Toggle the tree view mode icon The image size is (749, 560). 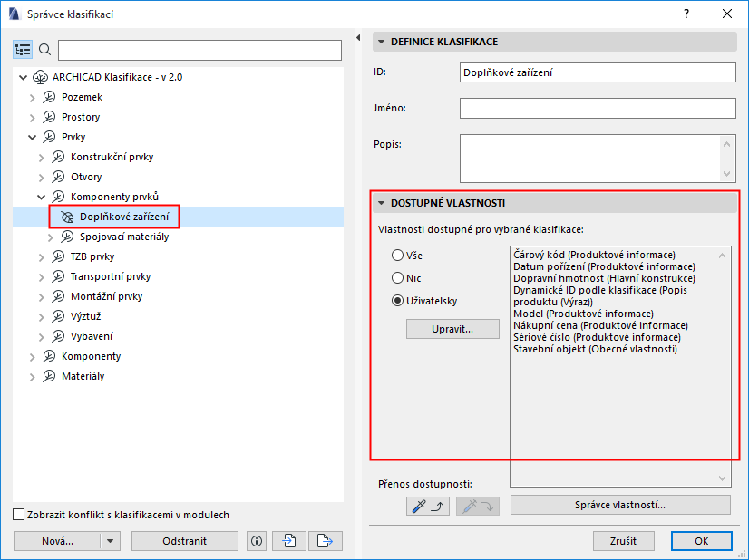tap(23, 50)
